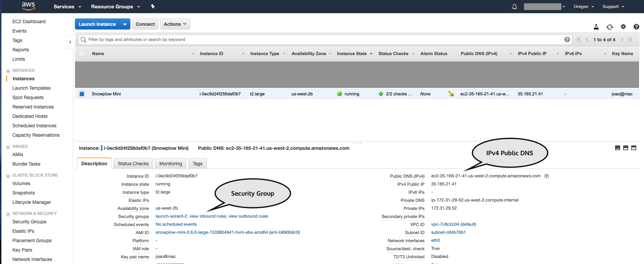Open the snowplow-mini AMI ID link

228,232
